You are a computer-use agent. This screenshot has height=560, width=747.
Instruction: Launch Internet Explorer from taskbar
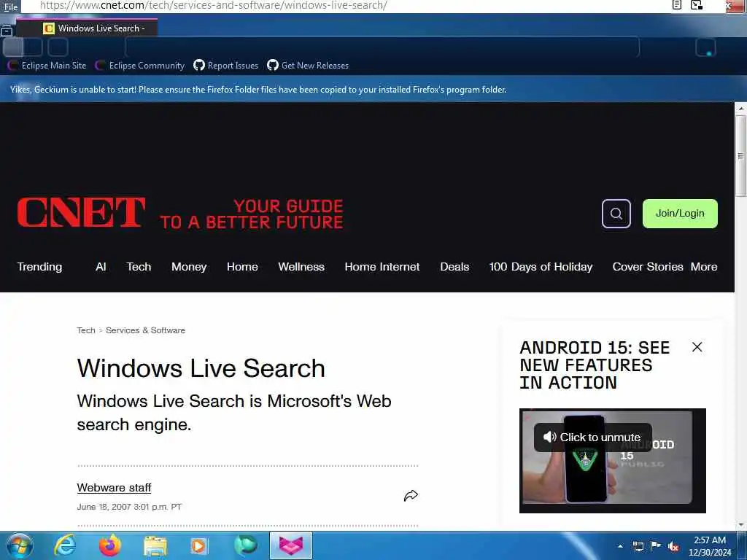65,545
